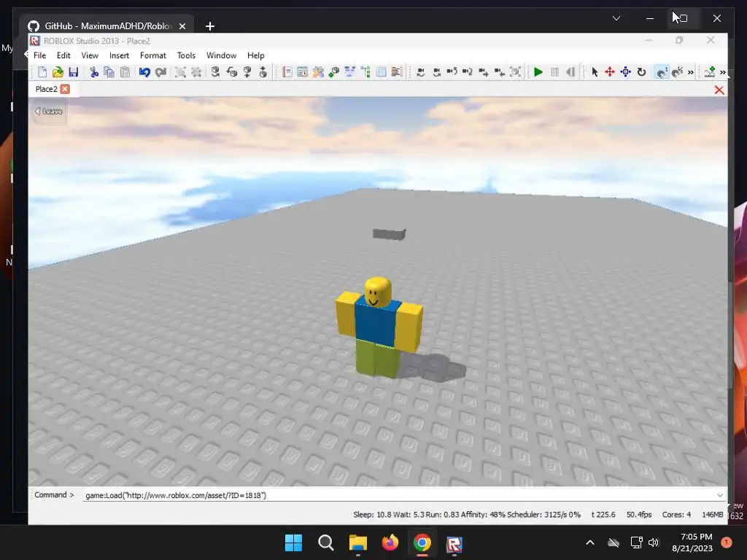Toggle the 1-stud grid snap tool
The height and width of the screenshot is (560, 747).
pyautogui.click(x=662, y=72)
